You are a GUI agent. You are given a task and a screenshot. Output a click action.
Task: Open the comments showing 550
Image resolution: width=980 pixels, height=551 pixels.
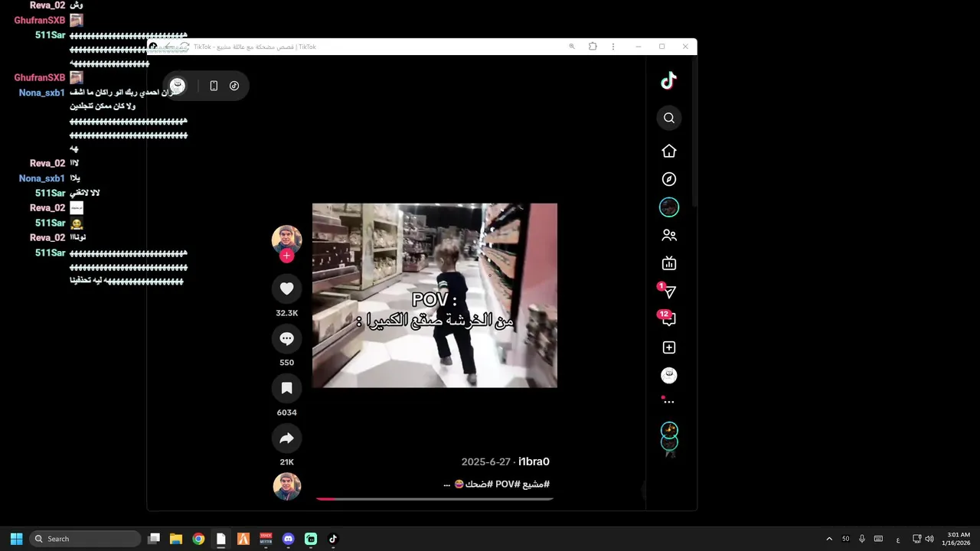pos(287,338)
